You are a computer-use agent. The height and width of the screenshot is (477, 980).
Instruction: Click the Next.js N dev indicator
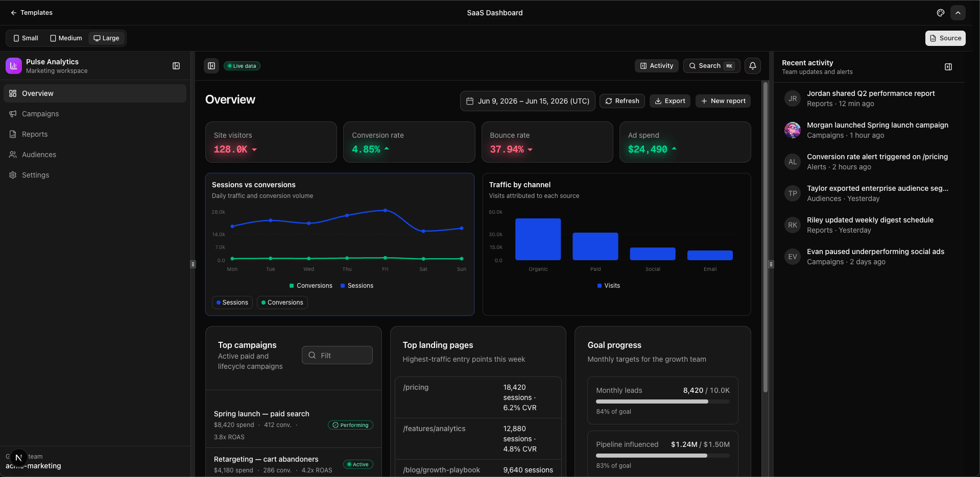(19, 458)
